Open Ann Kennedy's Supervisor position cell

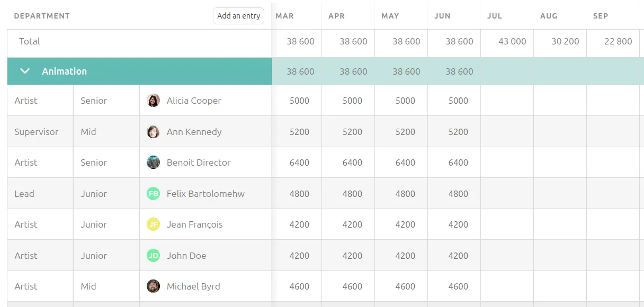click(40, 132)
